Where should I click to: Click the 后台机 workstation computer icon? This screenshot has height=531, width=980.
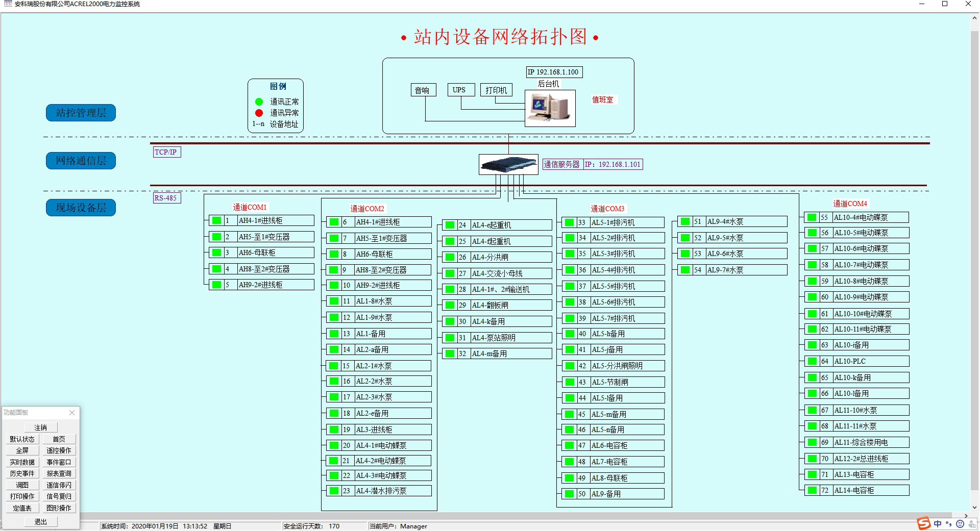click(550, 108)
